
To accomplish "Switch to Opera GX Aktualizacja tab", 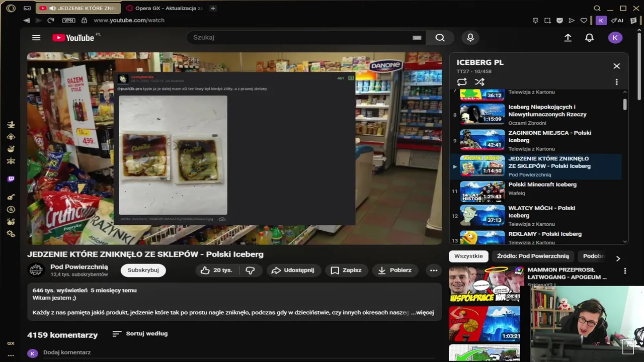I will (165, 8).
